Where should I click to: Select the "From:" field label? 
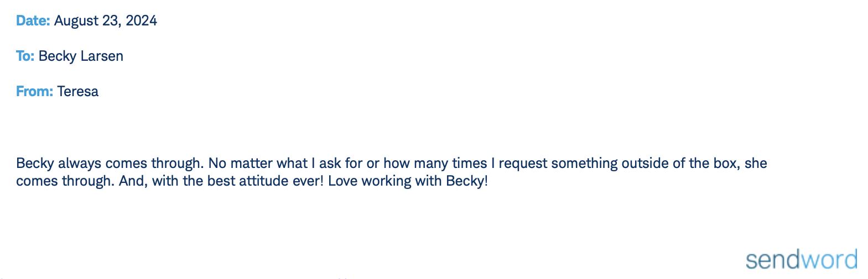(34, 91)
